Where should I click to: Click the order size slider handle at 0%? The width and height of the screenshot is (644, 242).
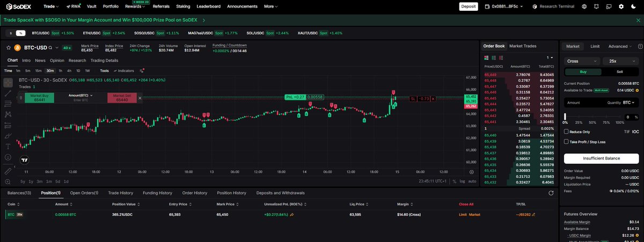[565, 116]
